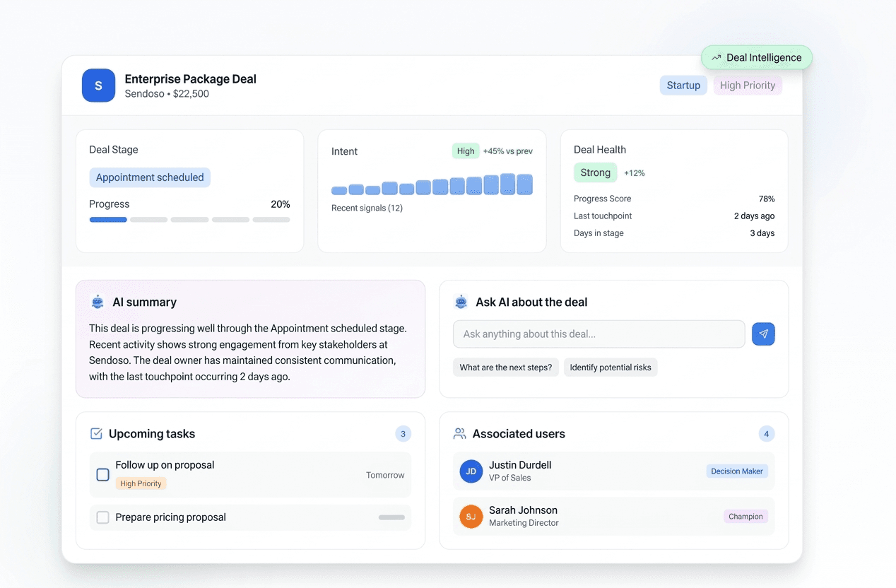Screen dimensions: 896x588
Task: Click the AI summary robot icon
Action: pos(98,301)
